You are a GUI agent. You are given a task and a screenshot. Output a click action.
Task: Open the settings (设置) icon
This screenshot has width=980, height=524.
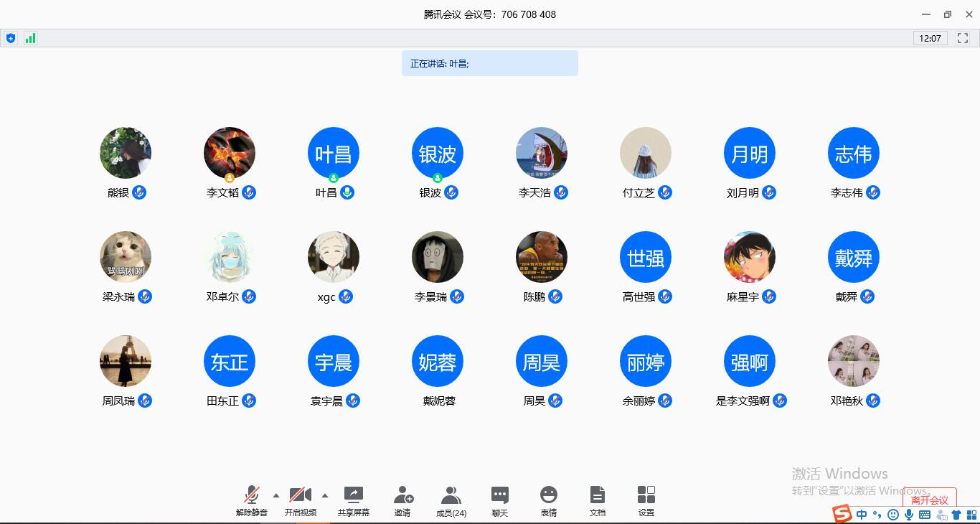coord(646,500)
